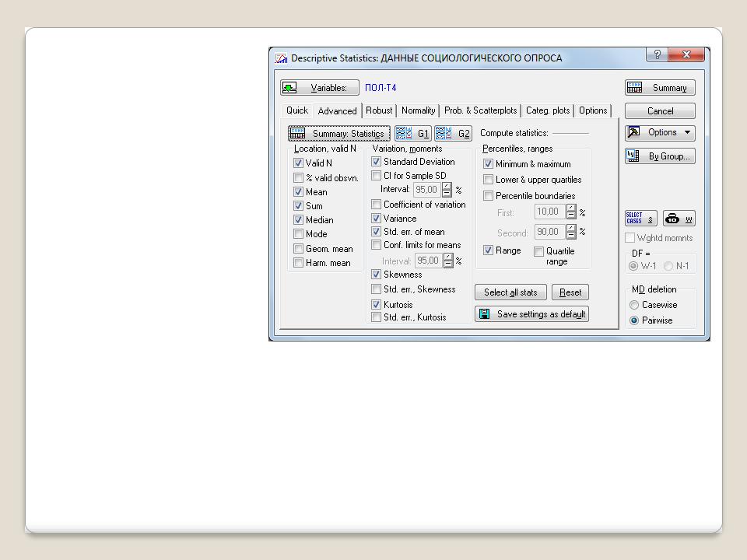Click the G1 graph button
The height and width of the screenshot is (560, 747).
click(412, 133)
